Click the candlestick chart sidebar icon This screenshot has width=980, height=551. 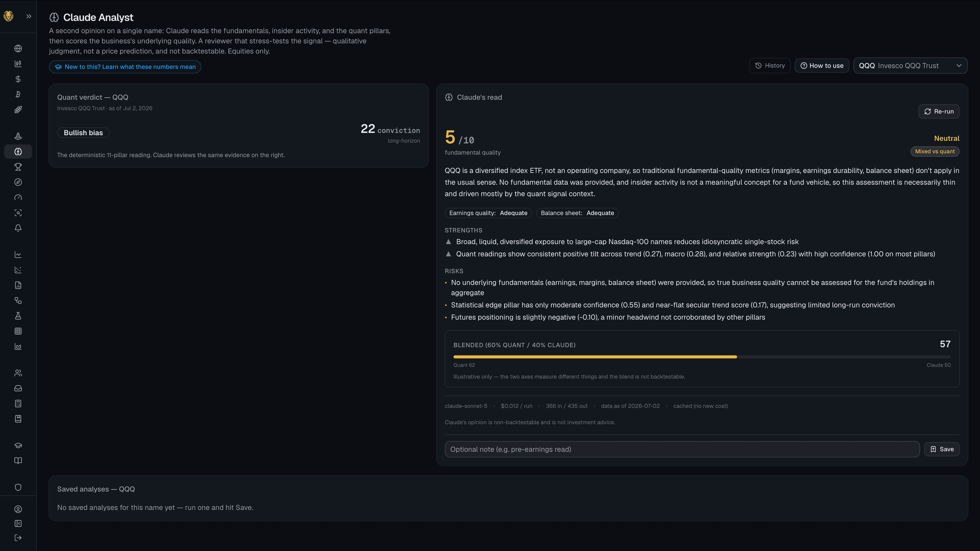18,64
